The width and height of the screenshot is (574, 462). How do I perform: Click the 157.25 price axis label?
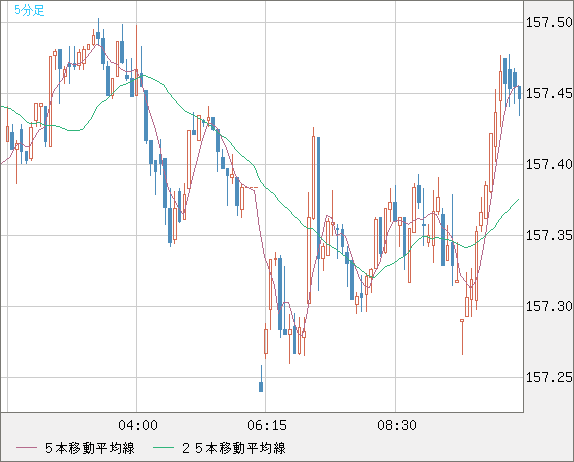click(549, 377)
